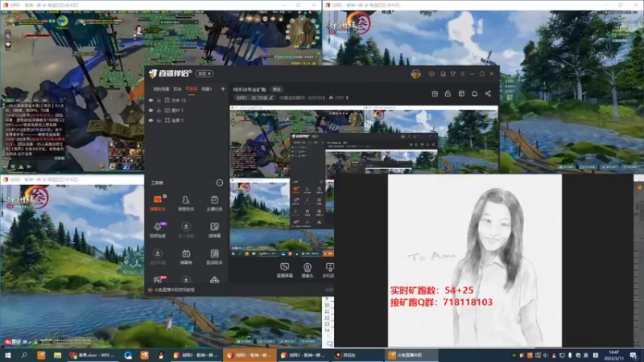Screen dimensions: 644x362
Task: Open the Windows Start menu
Action: pyautogui.click(x=7, y=356)
